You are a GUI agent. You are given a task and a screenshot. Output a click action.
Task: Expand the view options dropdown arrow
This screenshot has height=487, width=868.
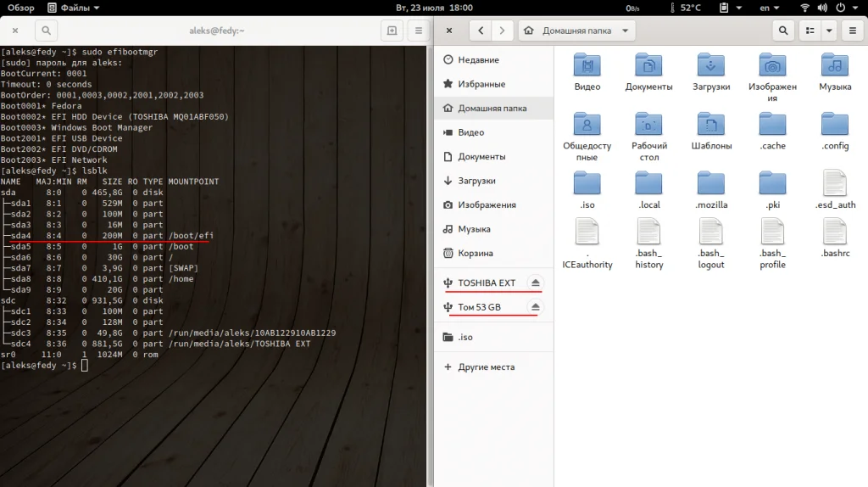(829, 31)
